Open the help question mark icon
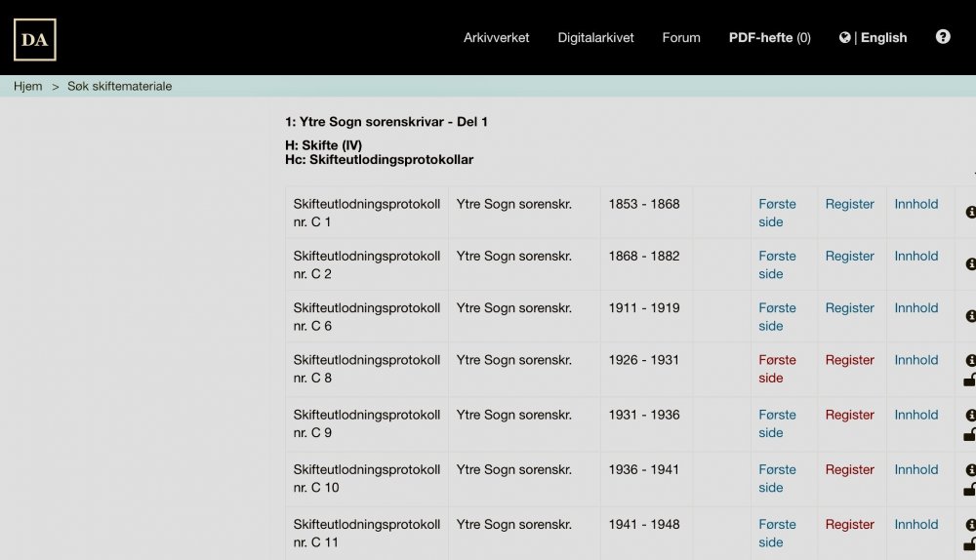Screen dimensions: 976x560 943,37
